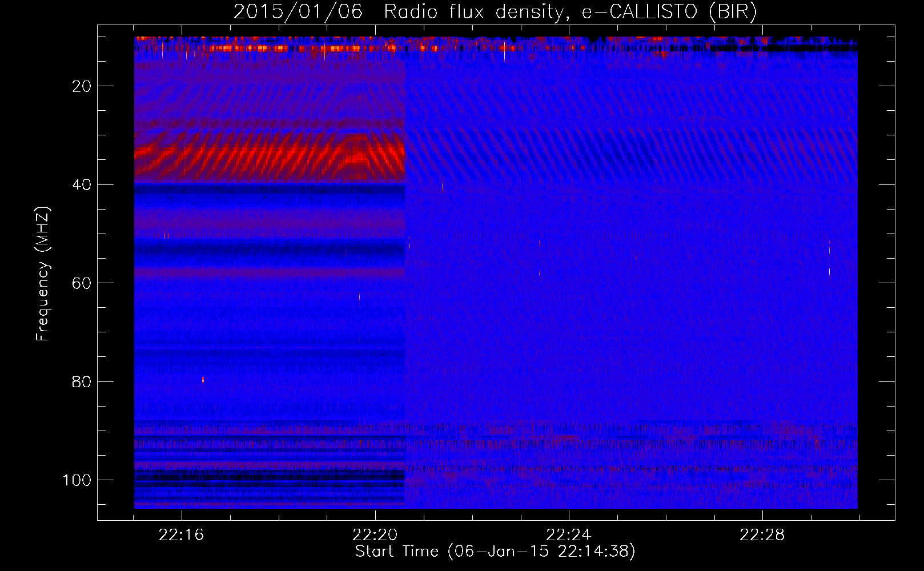Click the '20' frequency tick label
The image size is (924, 571).
point(82,86)
